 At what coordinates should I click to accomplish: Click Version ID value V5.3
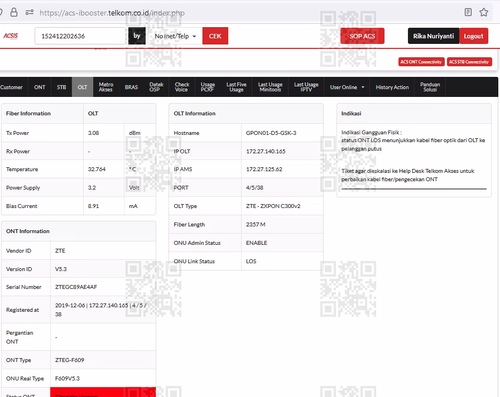point(61,269)
